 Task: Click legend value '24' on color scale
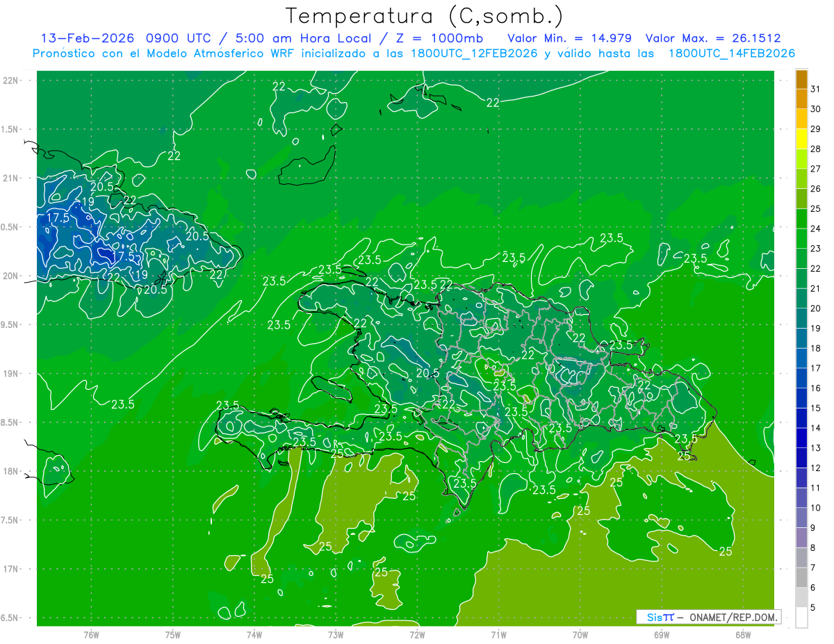(x=816, y=229)
